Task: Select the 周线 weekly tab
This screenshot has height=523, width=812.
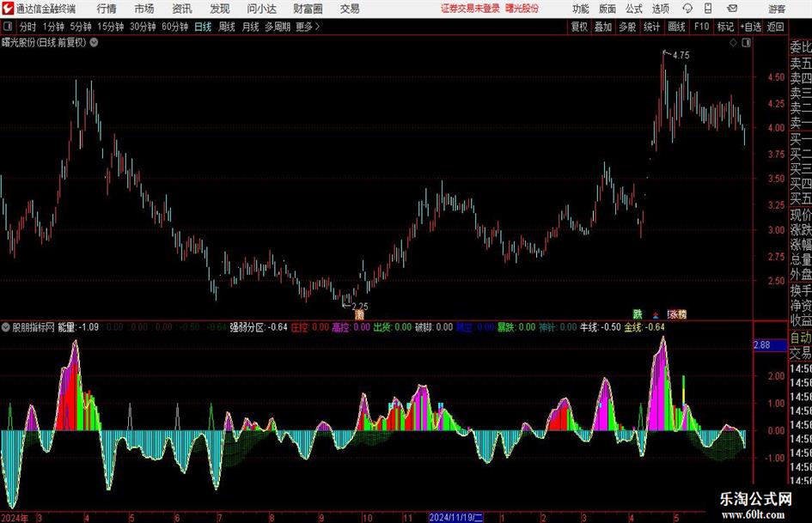Action: pos(226,27)
